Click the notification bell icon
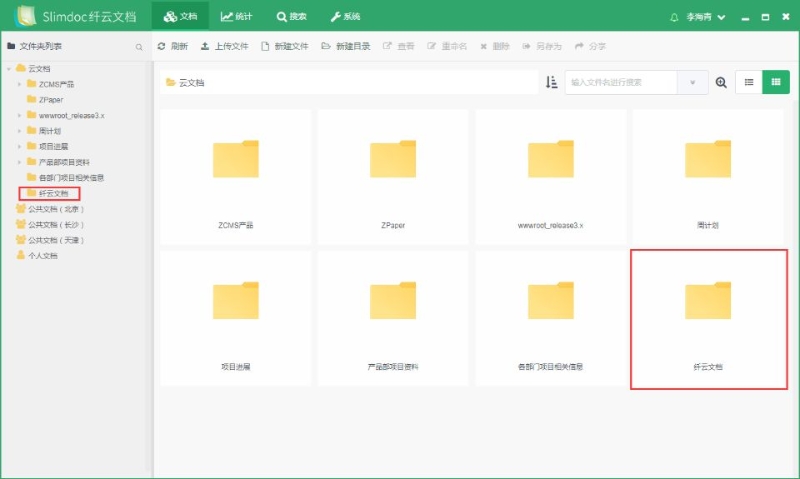 click(673, 17)
